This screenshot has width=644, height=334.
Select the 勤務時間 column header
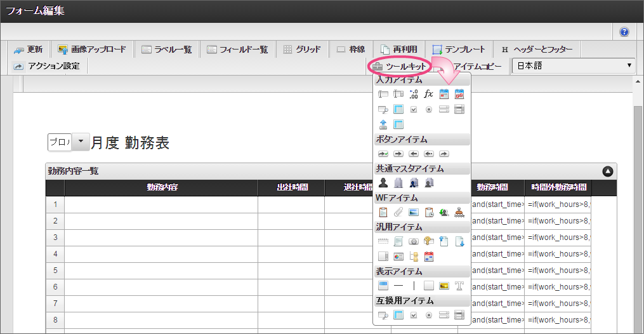pos(492,187)
